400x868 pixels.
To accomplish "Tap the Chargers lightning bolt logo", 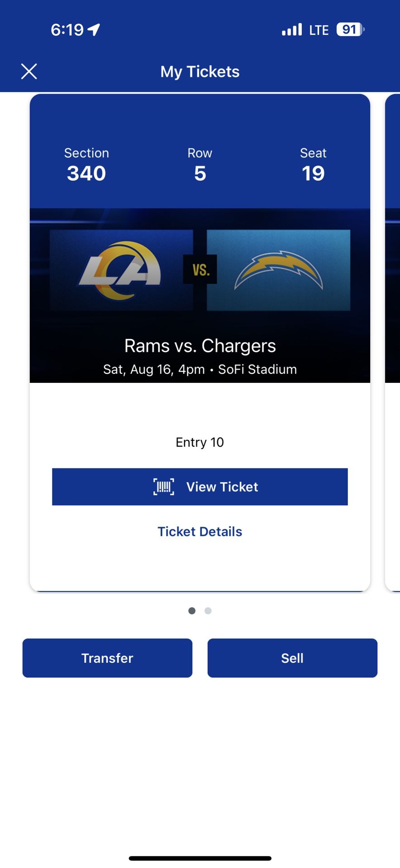I will point(278,270).
